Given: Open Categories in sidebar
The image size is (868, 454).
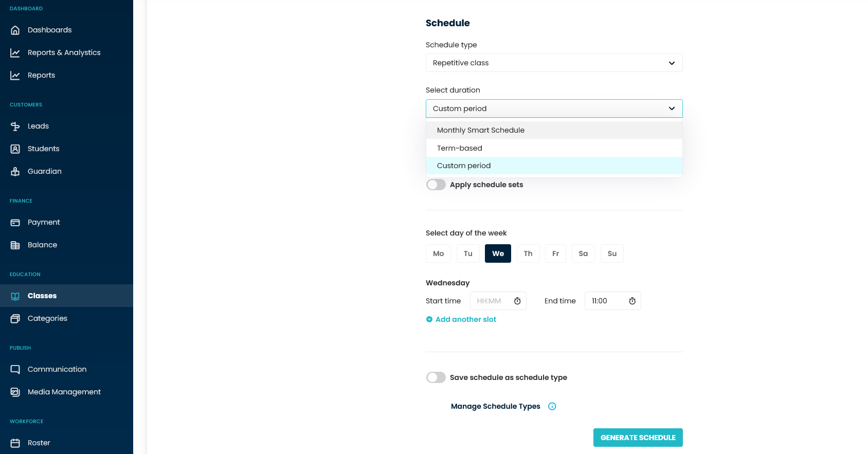Looking at the screenshot, I should (x=66, y=318).
